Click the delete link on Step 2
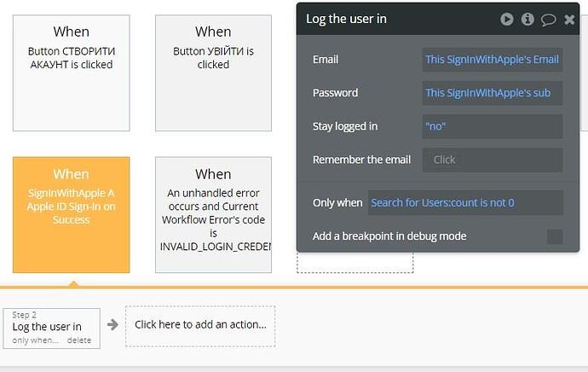Image resolution: width=588 pixels, height=372 pixels. click(x=79, y=340)
